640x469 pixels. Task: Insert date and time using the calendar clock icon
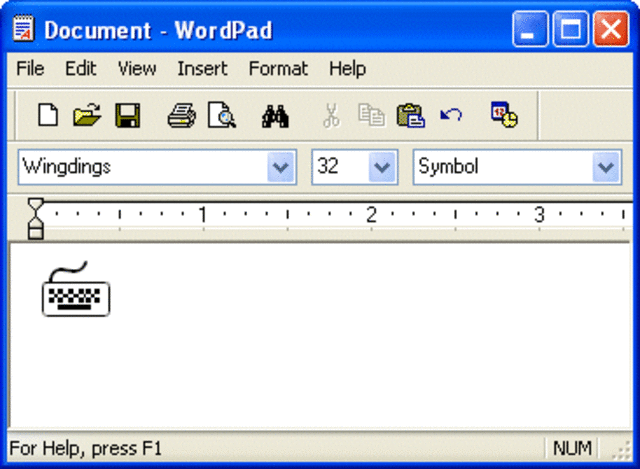point(504,115)
